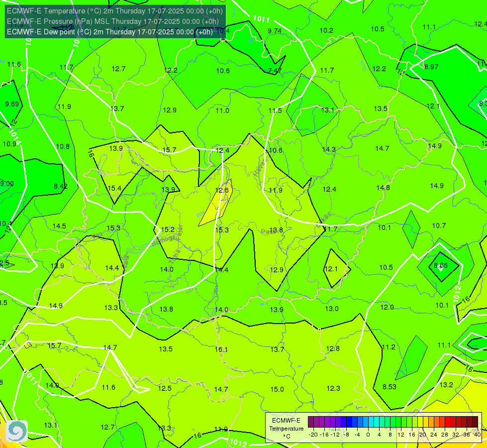487x448 pixels.
Task: Click the legend tick label 36
Action: point(467,435)
